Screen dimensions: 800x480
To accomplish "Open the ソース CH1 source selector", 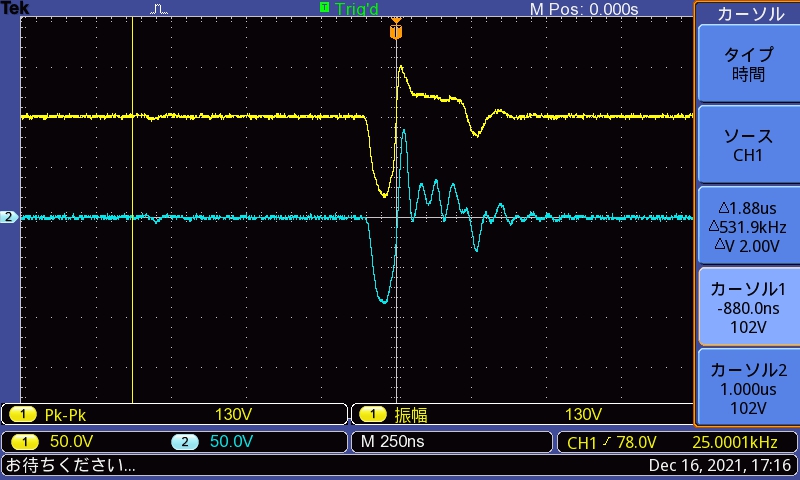I will 747,145.
